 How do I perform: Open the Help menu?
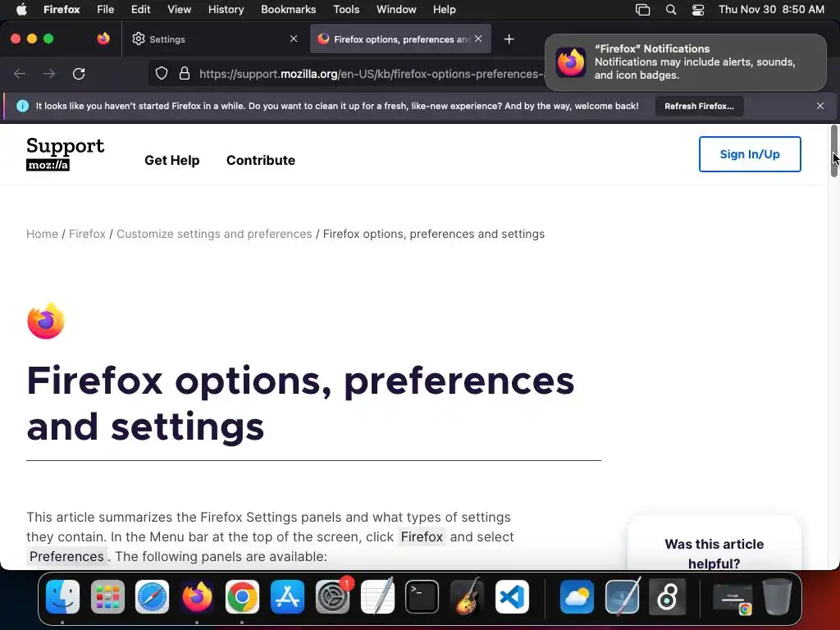coord(444,9)
